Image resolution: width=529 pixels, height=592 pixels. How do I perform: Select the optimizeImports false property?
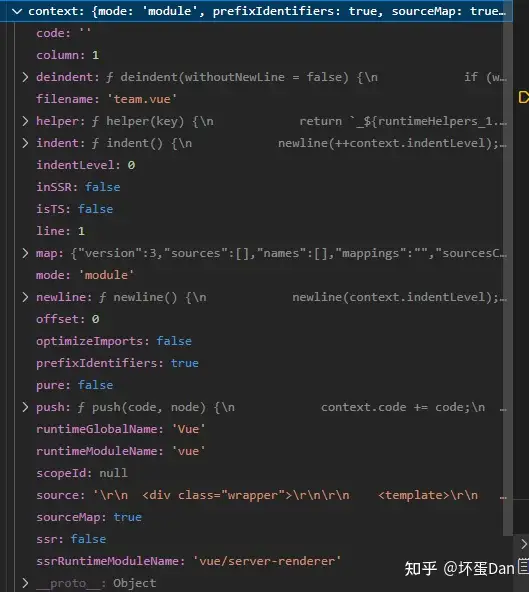tap(114, 341)
